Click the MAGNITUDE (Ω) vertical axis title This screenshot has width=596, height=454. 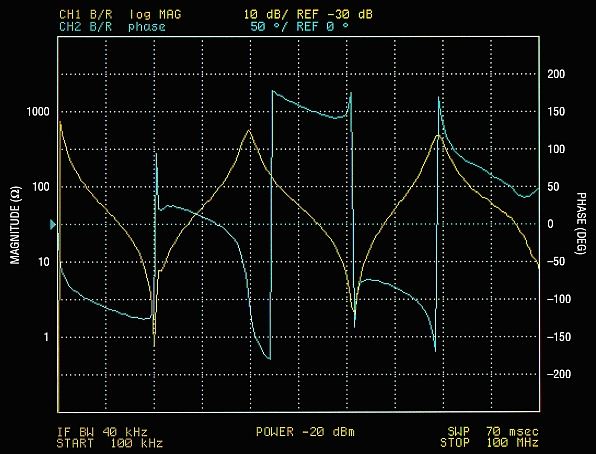pyautogui.click(x=14, y=225)
